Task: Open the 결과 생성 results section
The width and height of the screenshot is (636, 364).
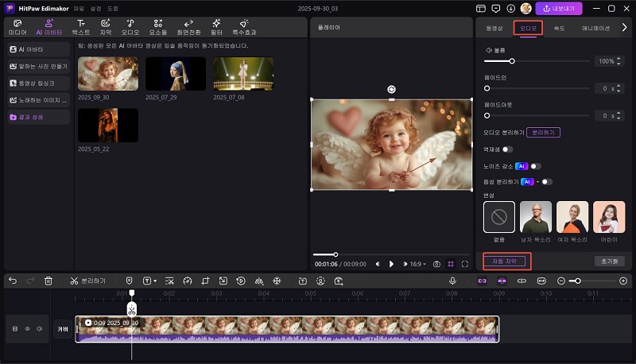Action: [38, 117]
